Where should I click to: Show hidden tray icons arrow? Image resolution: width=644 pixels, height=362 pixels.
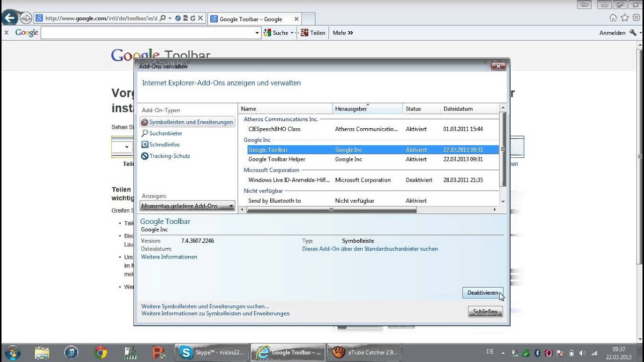click(x=503, y=352)
